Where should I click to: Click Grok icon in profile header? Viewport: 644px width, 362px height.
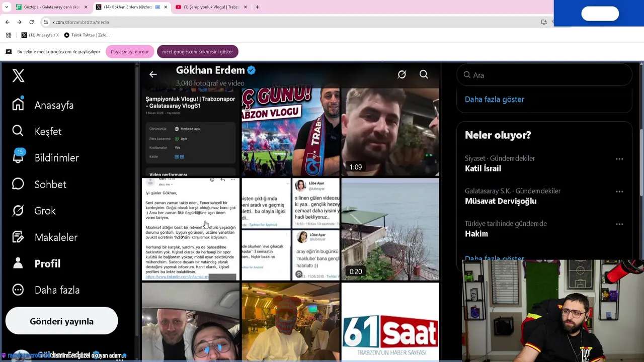pos(401,74)
